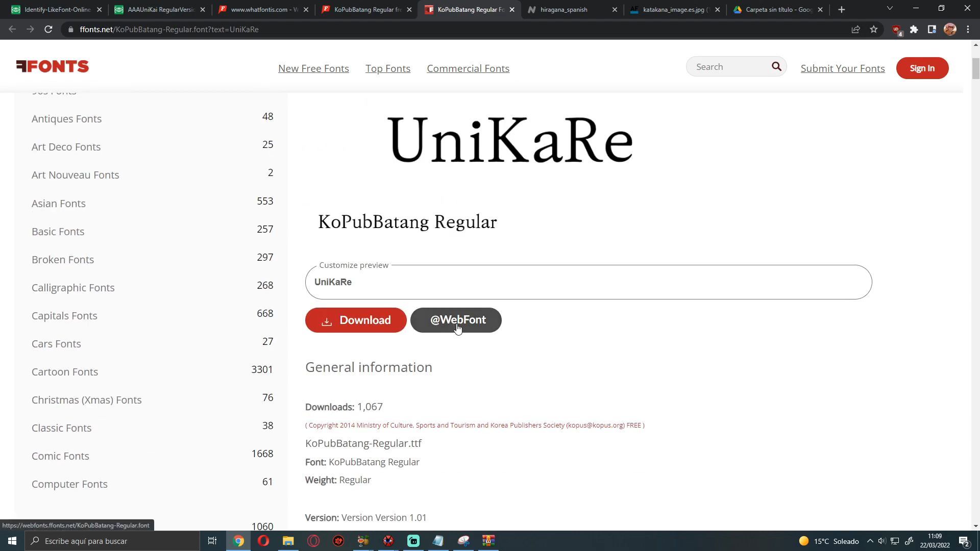Go back with browser back arrow
980x551 pixels.
click(12, 30)
